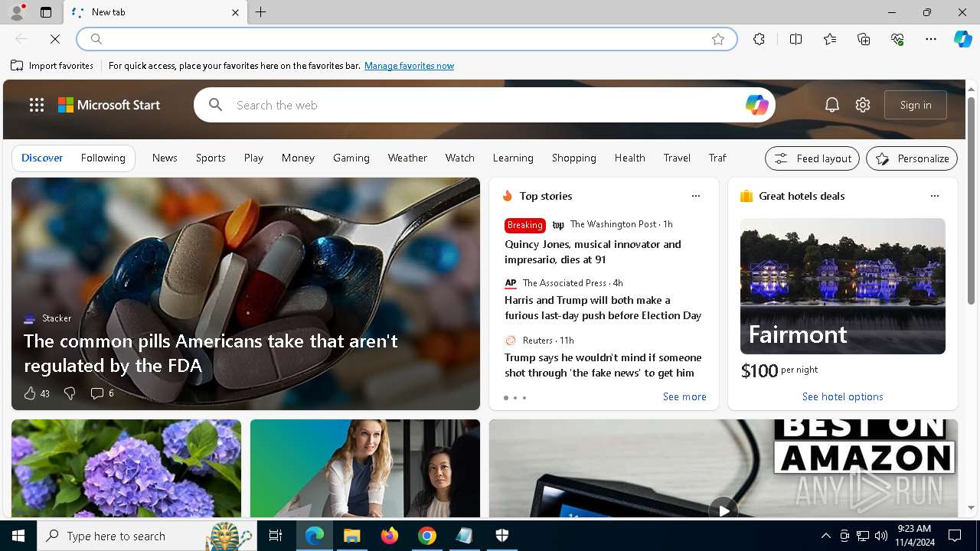This screenshot has width=980, height=551.
Task: Open the Gaming category
Action: pyautogui.click(x=351, y=158)
